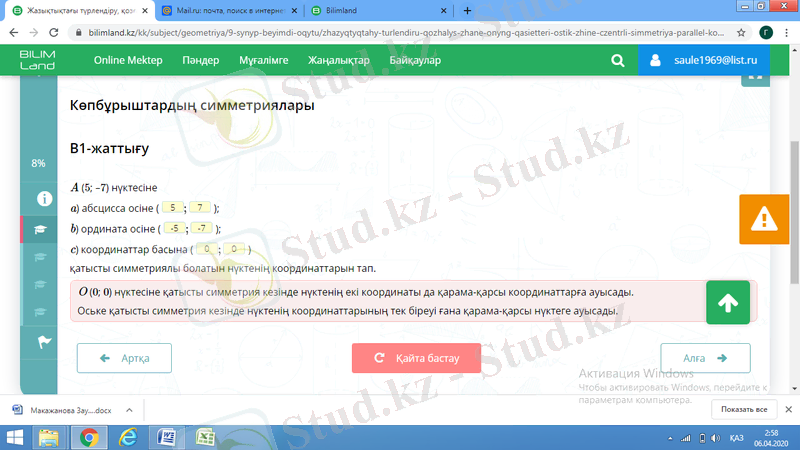Open the Мұғалімге menu item
The height and width of the screenshot is (450, 800).
click(264, 60)
